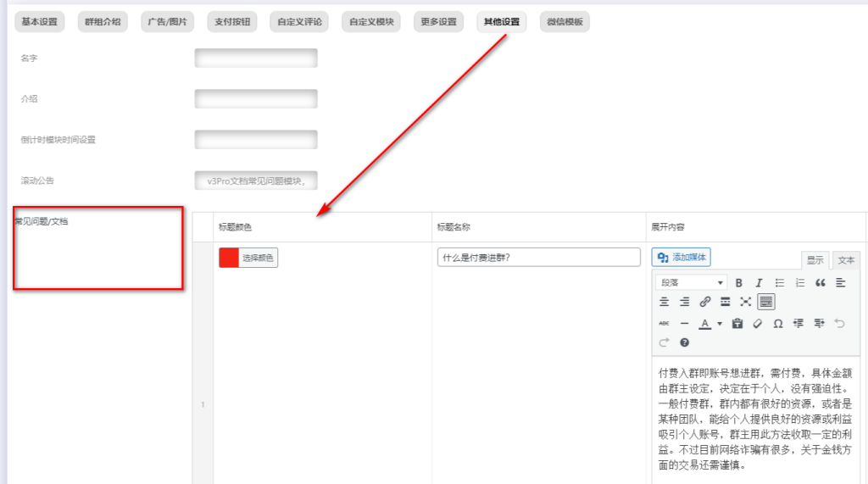Undo the last editor action
Viewport: 868px width, 484px height.
(x=839, y=324)
